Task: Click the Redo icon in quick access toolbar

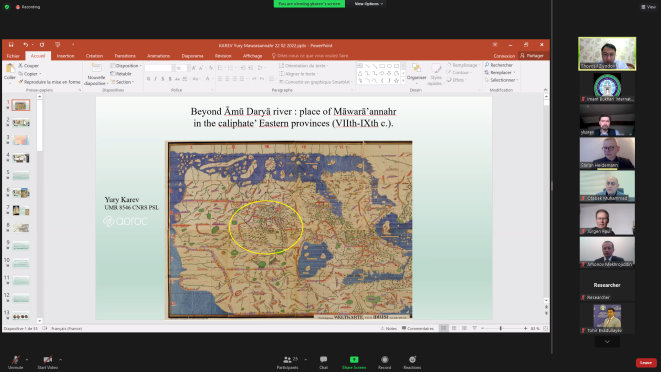Action: [42, 45]
